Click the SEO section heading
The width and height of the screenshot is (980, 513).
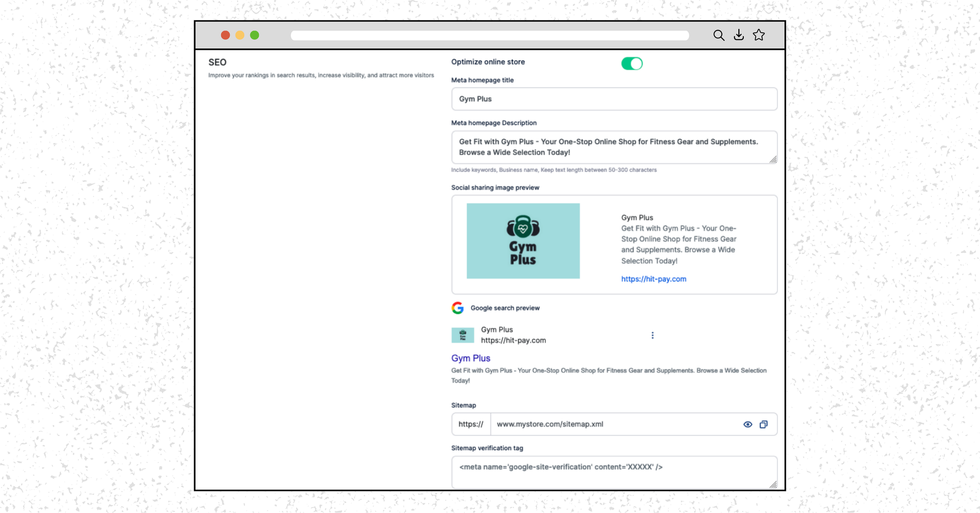(218, 62)
